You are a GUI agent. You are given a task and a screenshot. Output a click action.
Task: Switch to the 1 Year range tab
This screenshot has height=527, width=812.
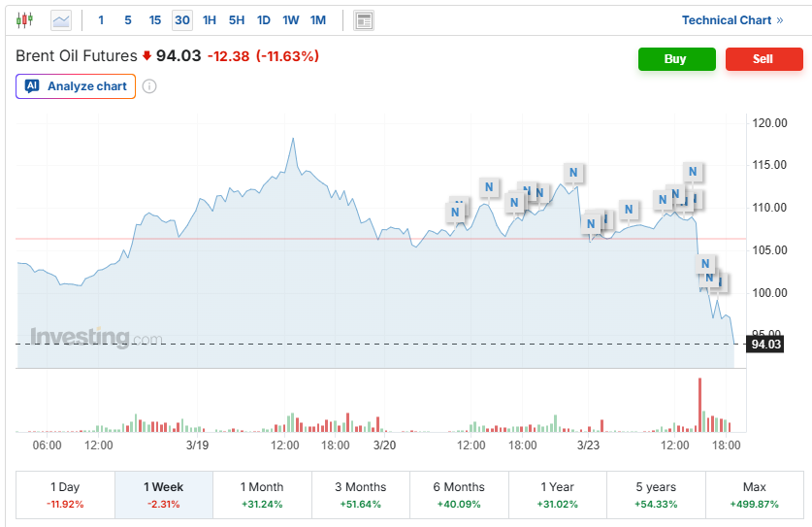click(557, 494)
